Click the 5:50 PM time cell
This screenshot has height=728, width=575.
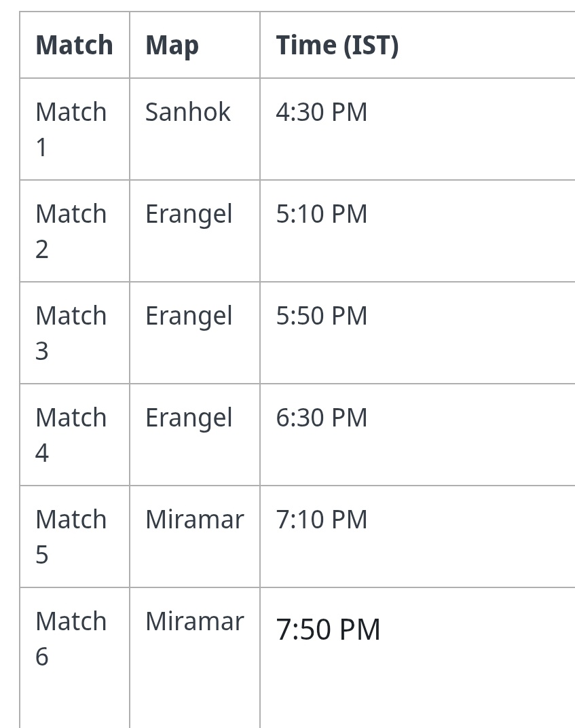tap(321, 316)
